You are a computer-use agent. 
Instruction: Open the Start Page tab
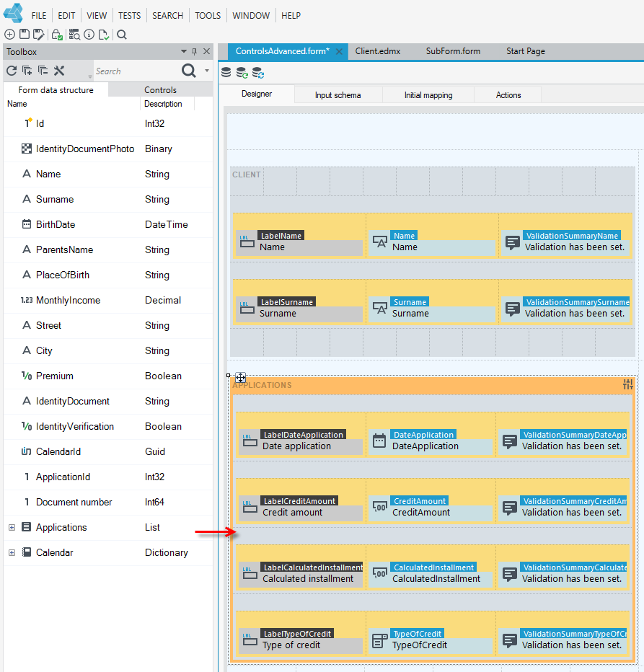click(526, 51)
